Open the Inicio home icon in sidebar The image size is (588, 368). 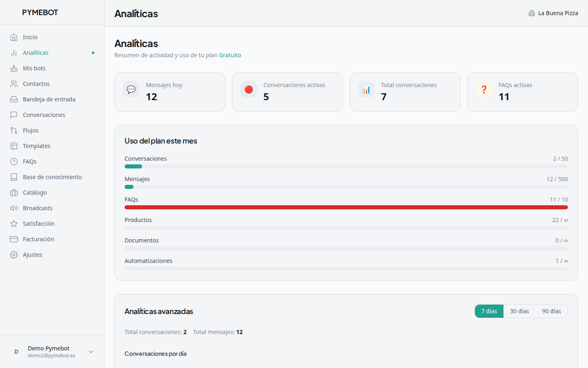click(x=14, y=37)
